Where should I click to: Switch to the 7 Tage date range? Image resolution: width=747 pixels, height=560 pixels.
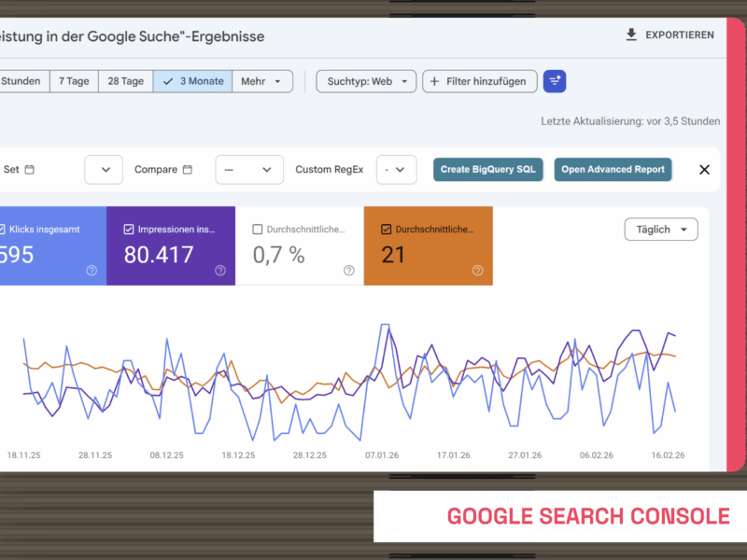coord(74,81)
